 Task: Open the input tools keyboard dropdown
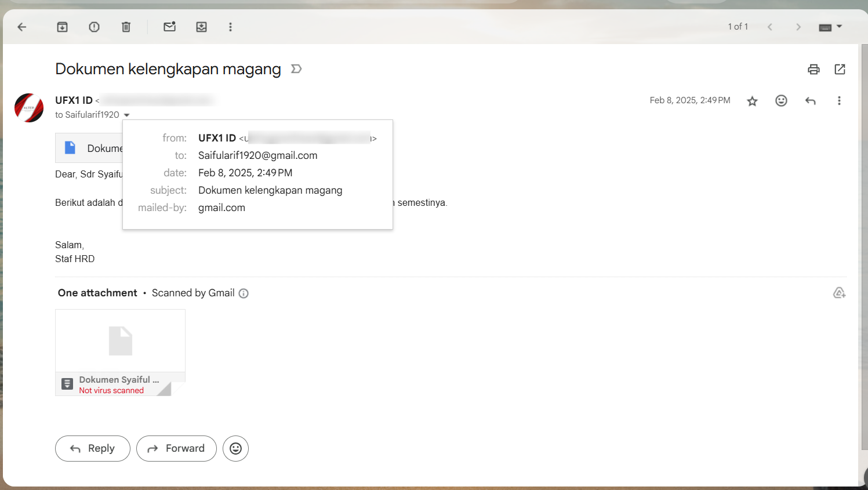tap(830, 27)
